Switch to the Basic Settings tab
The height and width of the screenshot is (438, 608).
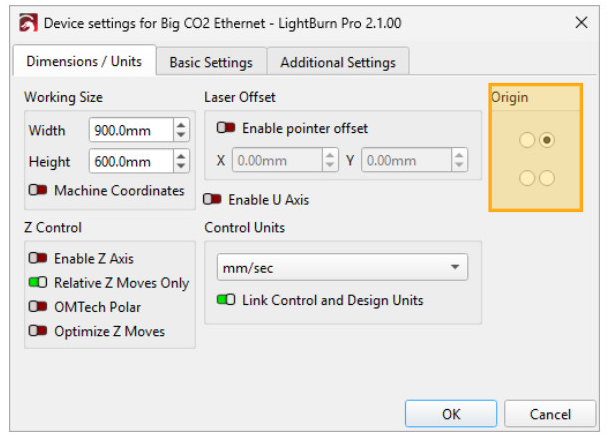pos(211,62)
